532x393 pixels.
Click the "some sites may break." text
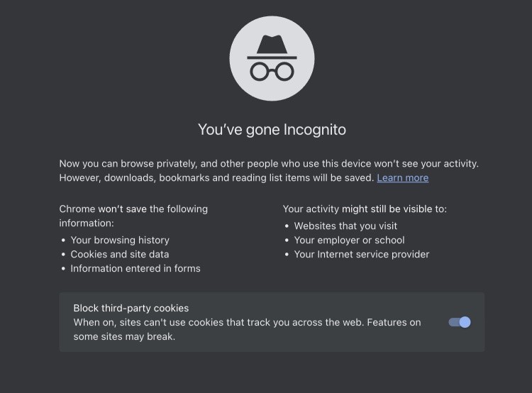[124, 336]
